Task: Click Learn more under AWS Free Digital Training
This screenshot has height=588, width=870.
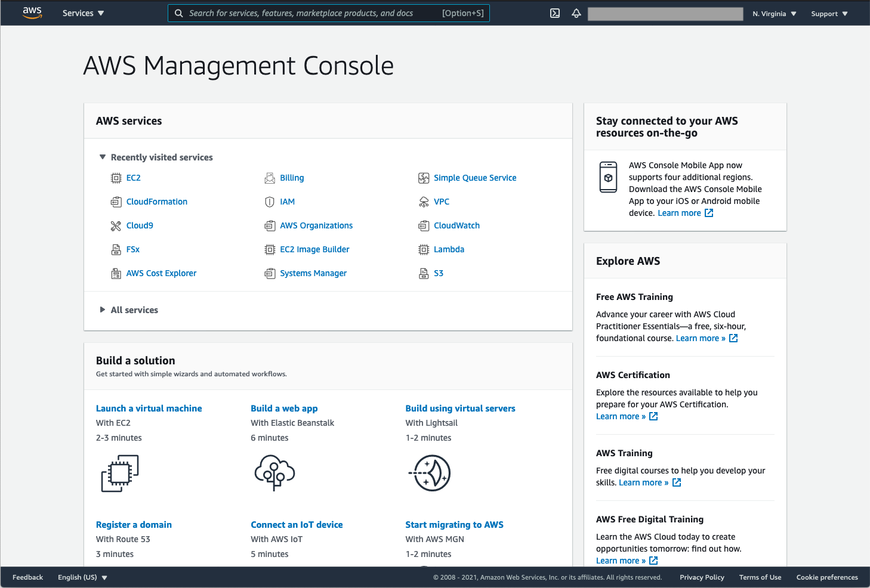Action: pos(627,561)
